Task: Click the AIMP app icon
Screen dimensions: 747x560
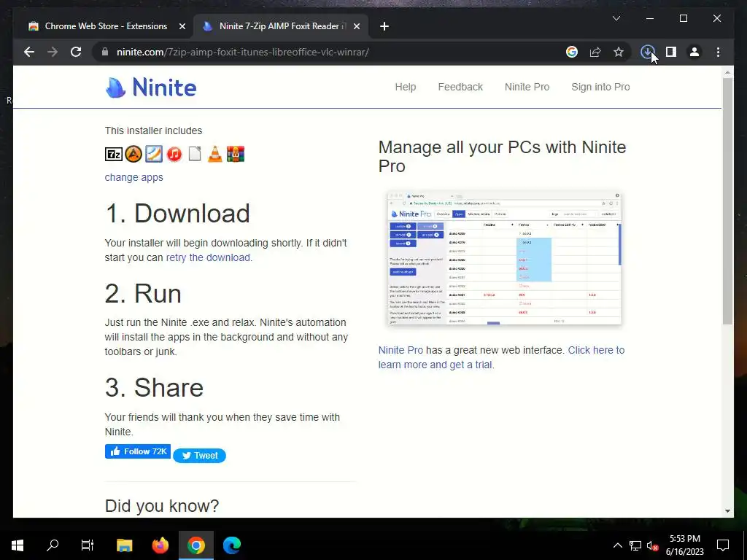Action: 133,154
